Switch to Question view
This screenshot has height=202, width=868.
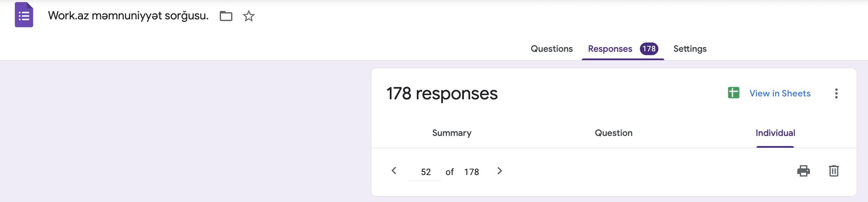click(613, 133)
